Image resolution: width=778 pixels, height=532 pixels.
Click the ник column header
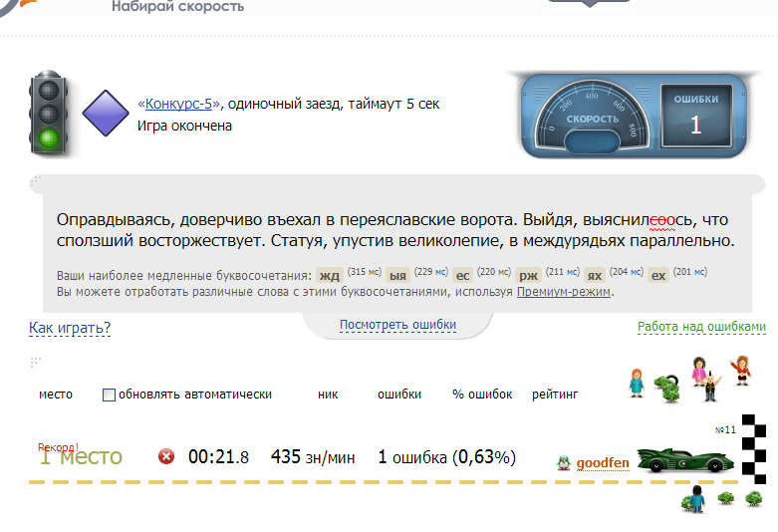click(x=328, y=395)
